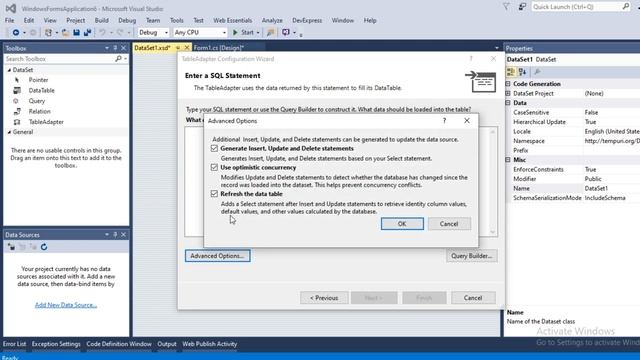
Task: Click the Advanced Options... button
Action: [x=218, y=256]
